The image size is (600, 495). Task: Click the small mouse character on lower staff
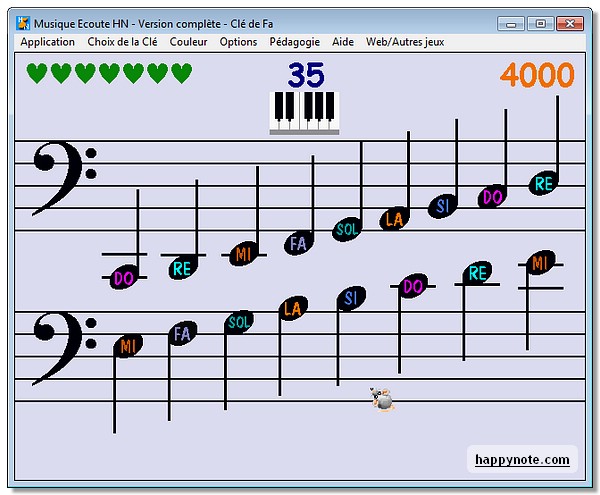(x=382, y=399)
